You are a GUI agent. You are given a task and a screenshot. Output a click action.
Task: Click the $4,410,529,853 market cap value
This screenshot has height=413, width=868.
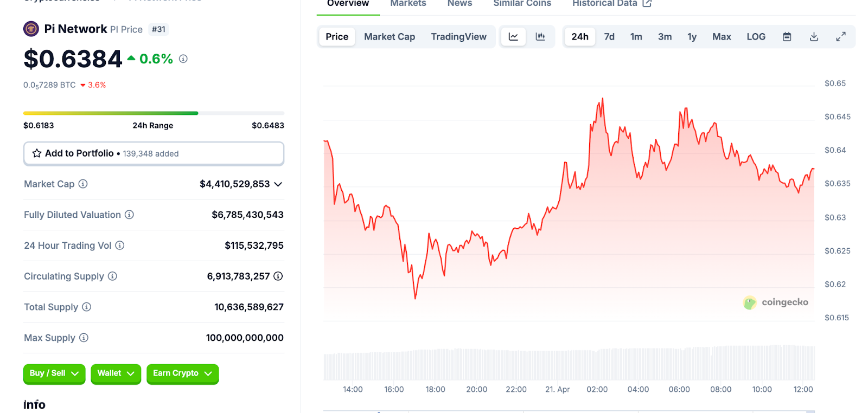234,184
